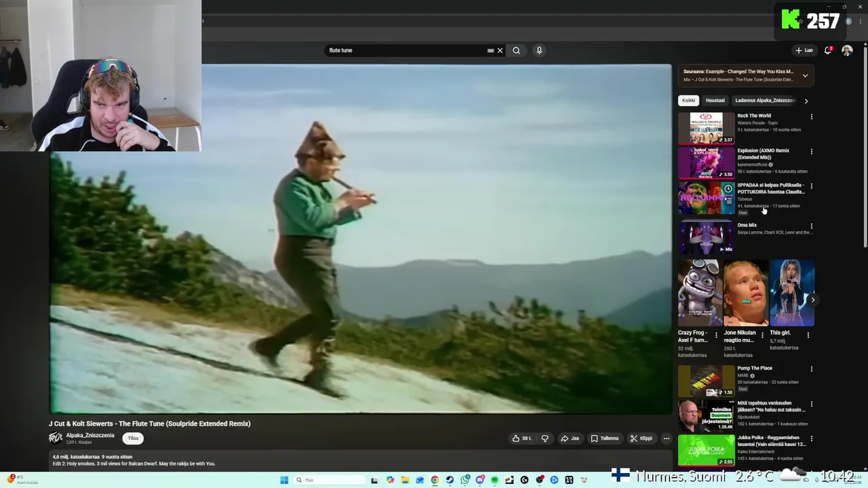Add IIPPADAA video to Watch Later
Image resolution: width=868 pixels, height=488 pixels.
[x=728, y=189]
